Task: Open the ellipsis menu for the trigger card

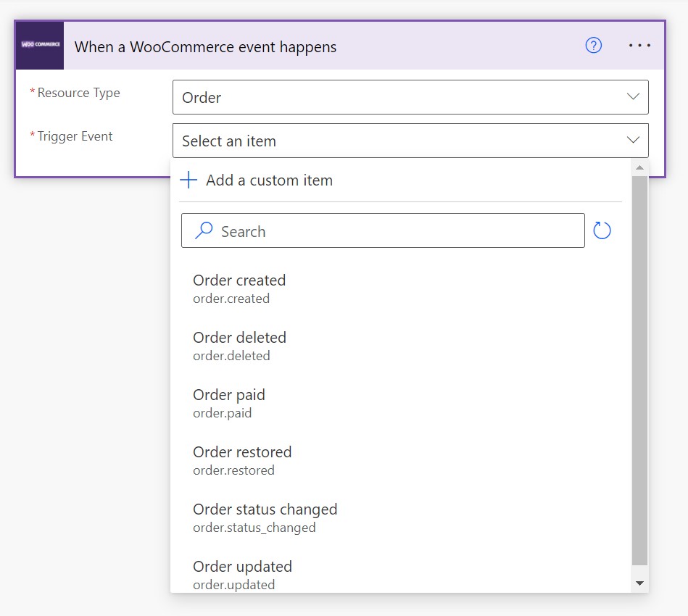Action: point(639,45)
